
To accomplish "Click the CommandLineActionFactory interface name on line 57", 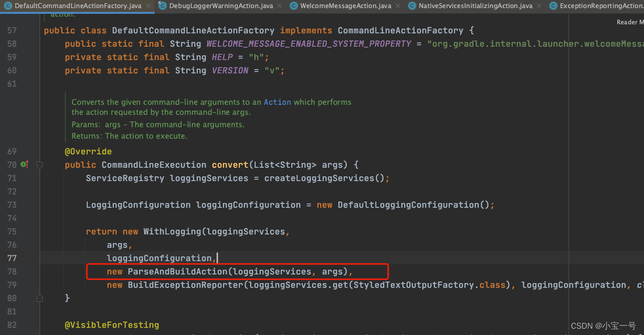I will pyautogui.click(x=400, y=30).
